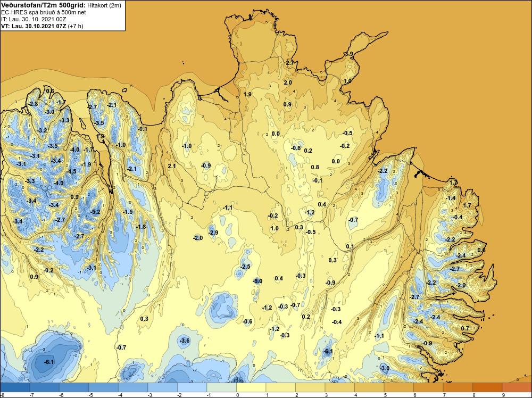
Task: Click the '-5.2' temperature value
Action: [95, 212]
